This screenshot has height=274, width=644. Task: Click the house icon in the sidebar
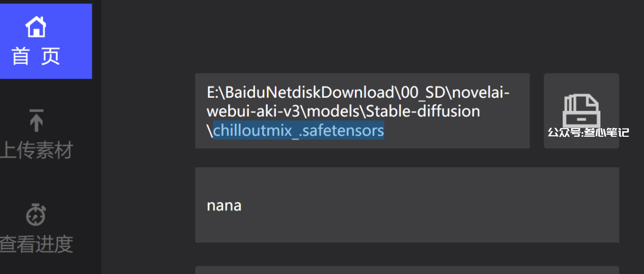[x=36, y=26]
